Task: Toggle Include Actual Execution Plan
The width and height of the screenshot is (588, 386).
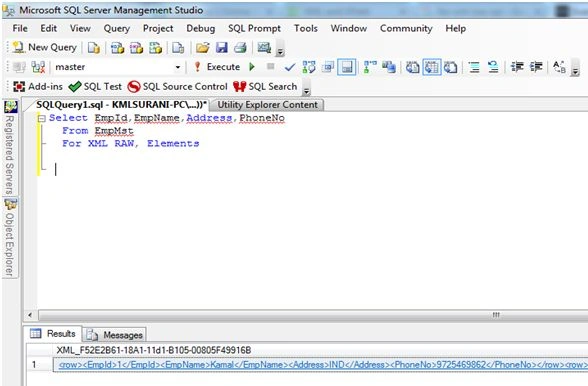Action: (370, 67)
